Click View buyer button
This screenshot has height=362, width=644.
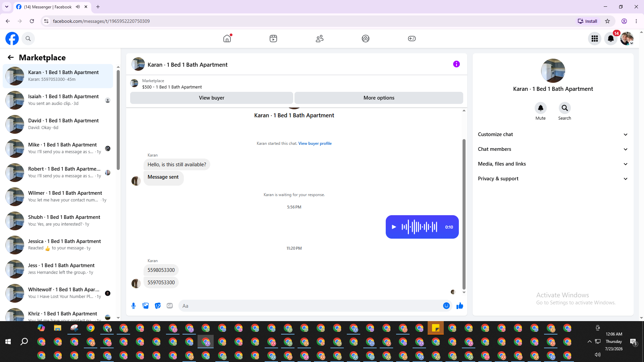pos(212,98)
